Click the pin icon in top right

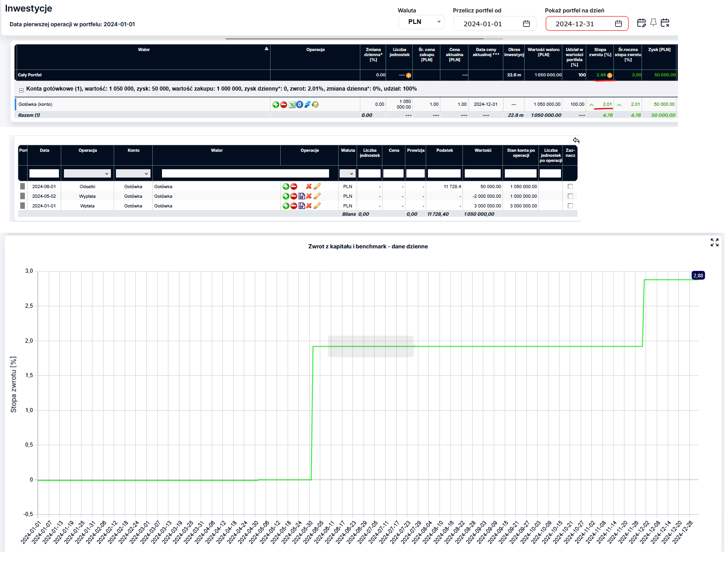pos(653,23)
